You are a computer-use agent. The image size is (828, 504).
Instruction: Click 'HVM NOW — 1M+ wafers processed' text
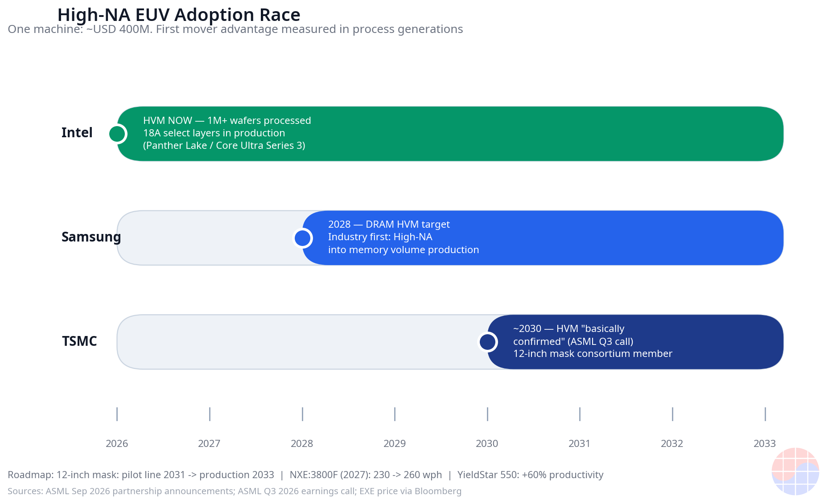[x=227, y=121]
